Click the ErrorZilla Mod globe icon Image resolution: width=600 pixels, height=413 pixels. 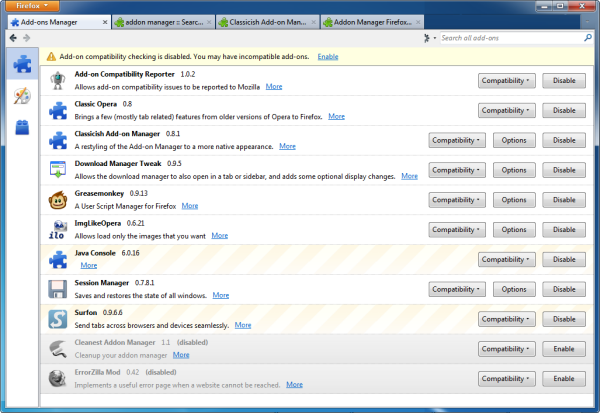pyautogui.click(x=58, y=379)
